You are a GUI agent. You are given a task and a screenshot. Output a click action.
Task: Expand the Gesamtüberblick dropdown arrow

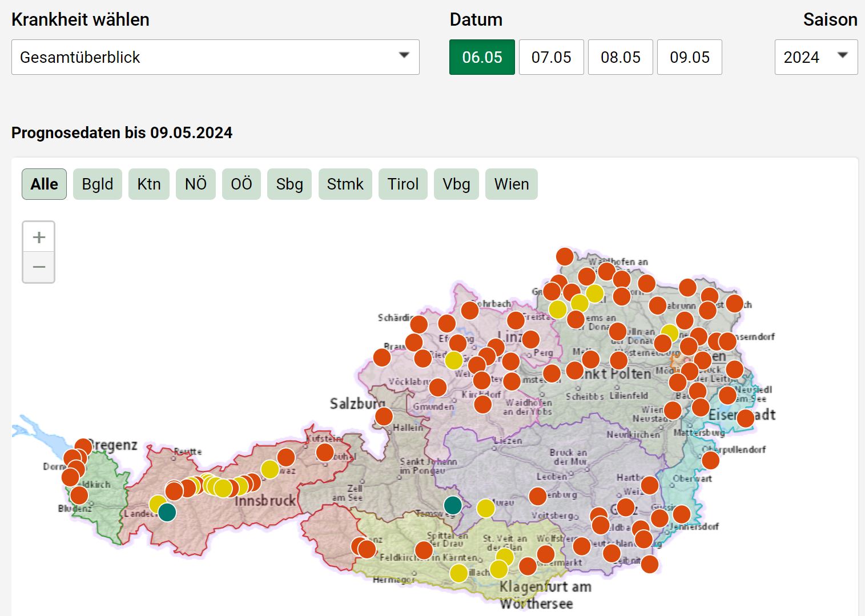pos(404,56)
